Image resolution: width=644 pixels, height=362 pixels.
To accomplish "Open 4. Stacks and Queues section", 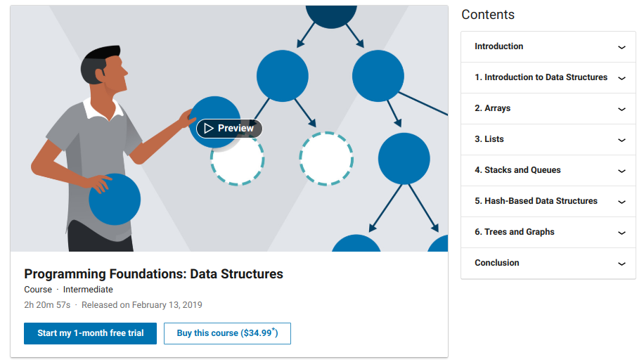I will (517, 170).
